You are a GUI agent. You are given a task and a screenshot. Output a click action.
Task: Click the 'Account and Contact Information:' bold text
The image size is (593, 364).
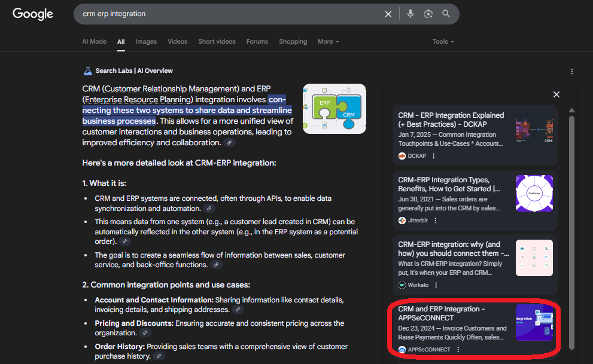[x=154, y=300]
